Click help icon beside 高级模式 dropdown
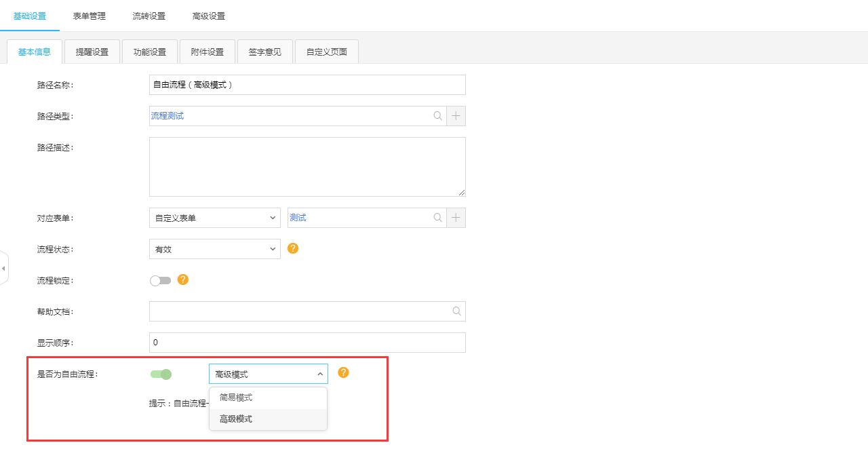The height and width of the screenshot is (464, 868). pyautogui.click(x=344, y=372)
